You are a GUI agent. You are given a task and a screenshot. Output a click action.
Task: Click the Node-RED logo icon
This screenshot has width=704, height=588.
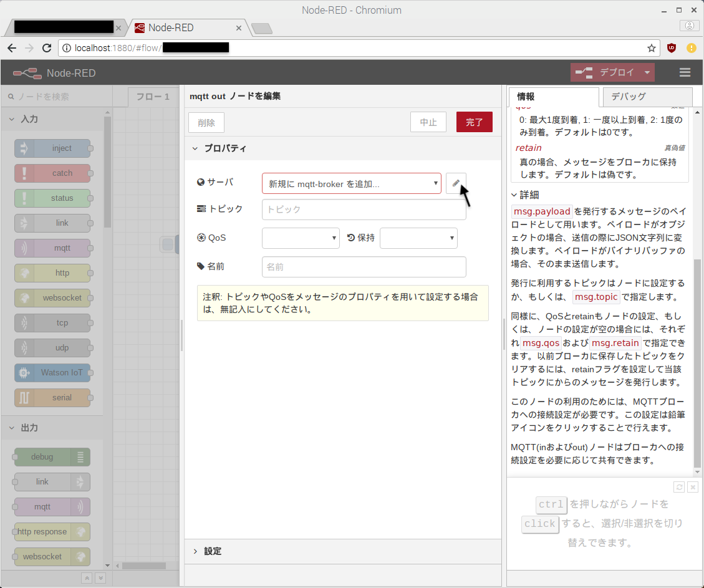pyautogui.click(x=27, y=73)
